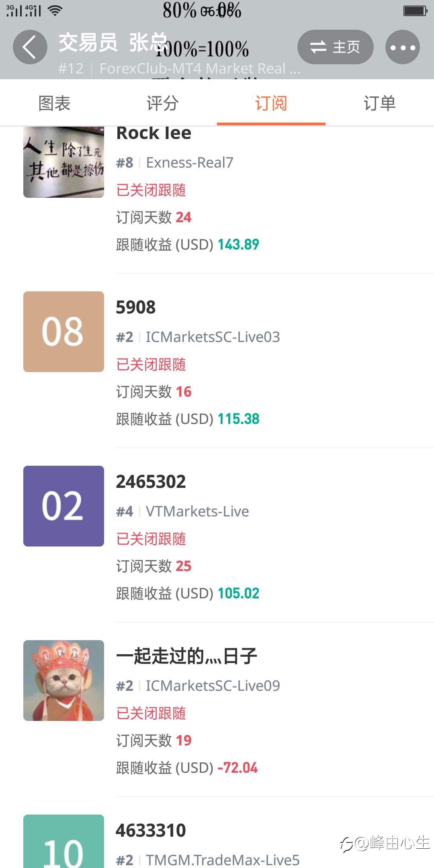Tap the trader title 交易员 张总
434x868 pixels.
(113, 43)
